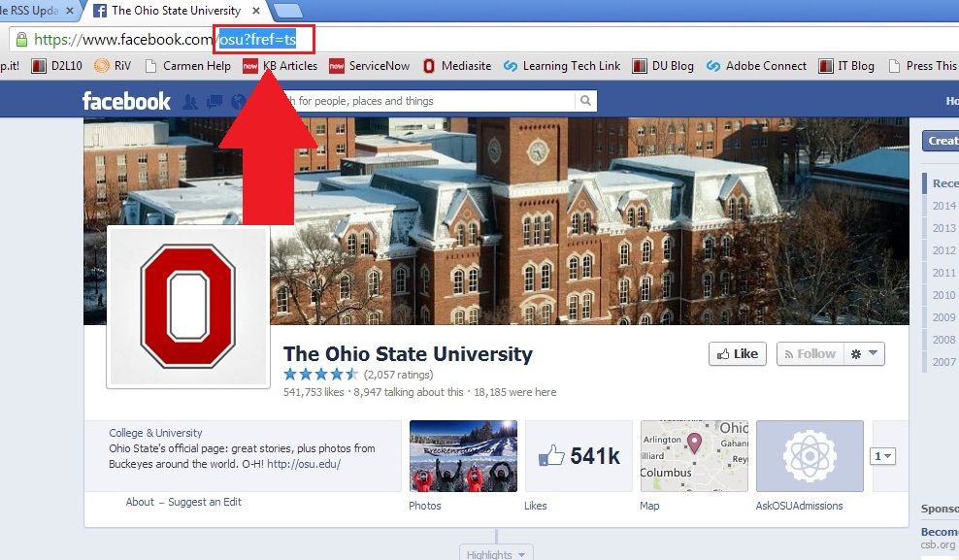Screen dimensions: 959x560
Task: Open the friend requests icon
Action: (x=190, y=101)
